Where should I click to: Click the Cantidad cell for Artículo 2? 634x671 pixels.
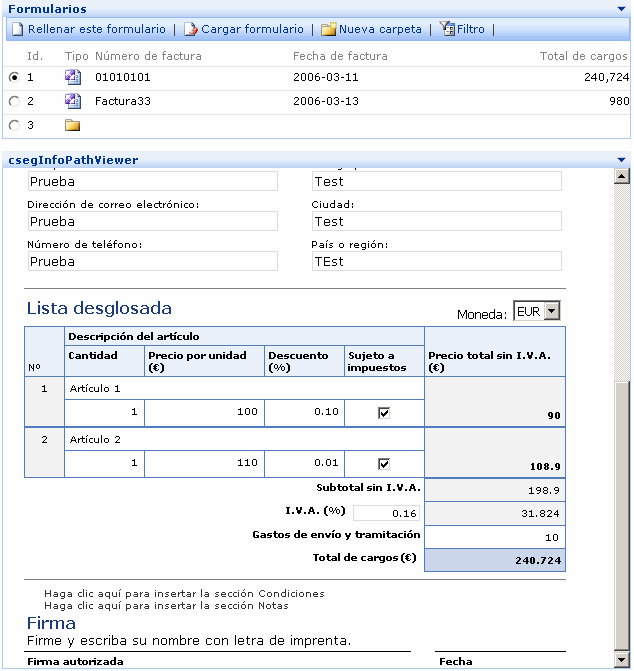(x=104, y=463)
